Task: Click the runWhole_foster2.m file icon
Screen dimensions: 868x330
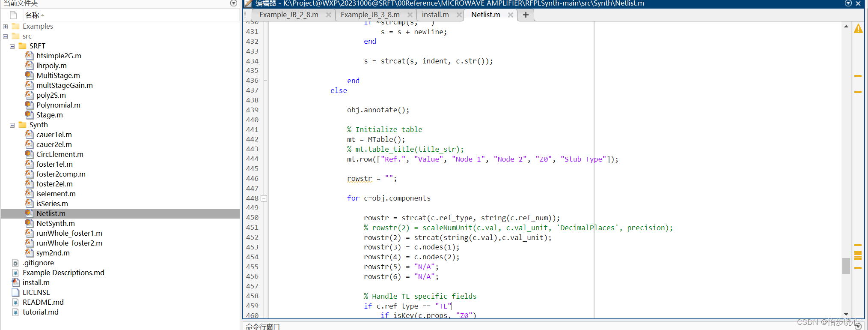Action: coord(29,243)
